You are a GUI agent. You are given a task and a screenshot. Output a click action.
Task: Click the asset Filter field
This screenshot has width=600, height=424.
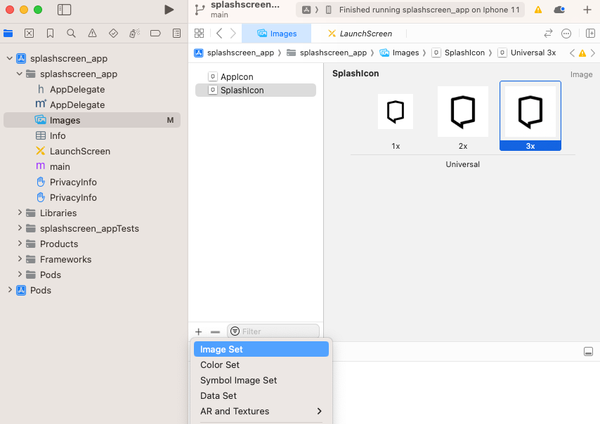[275, 331]
